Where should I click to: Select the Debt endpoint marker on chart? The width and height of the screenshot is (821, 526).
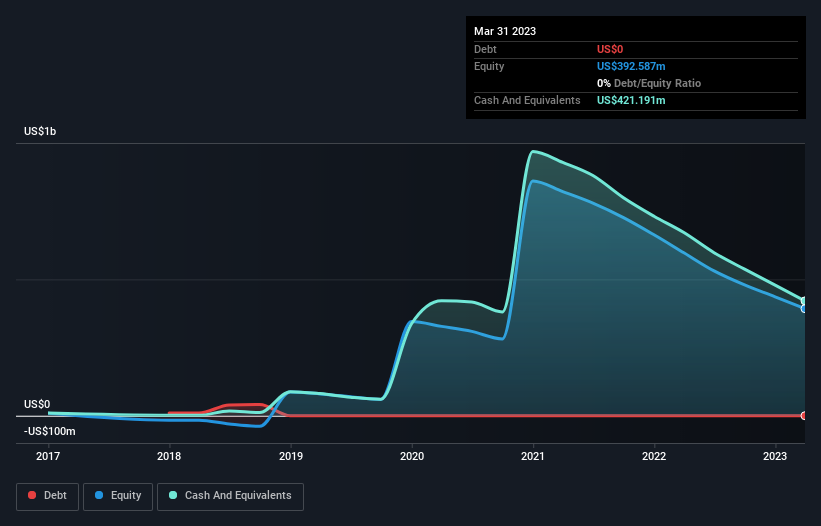tap(803, 416)
